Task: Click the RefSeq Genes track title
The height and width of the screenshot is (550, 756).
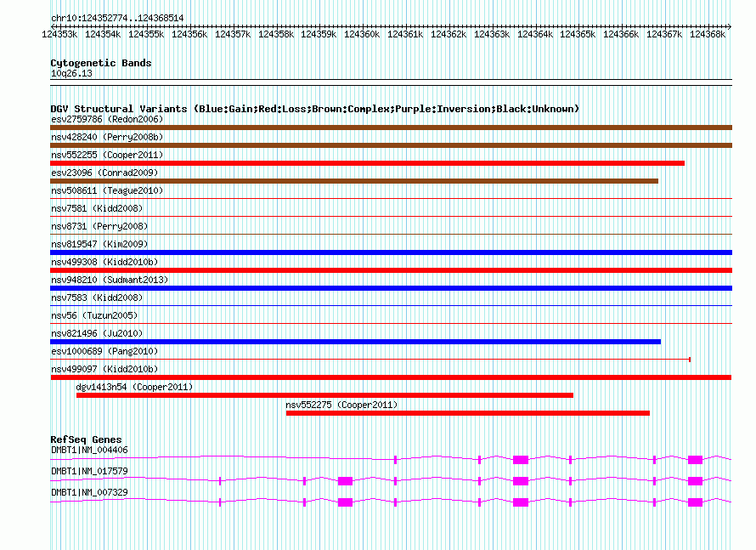Action: 86,439
